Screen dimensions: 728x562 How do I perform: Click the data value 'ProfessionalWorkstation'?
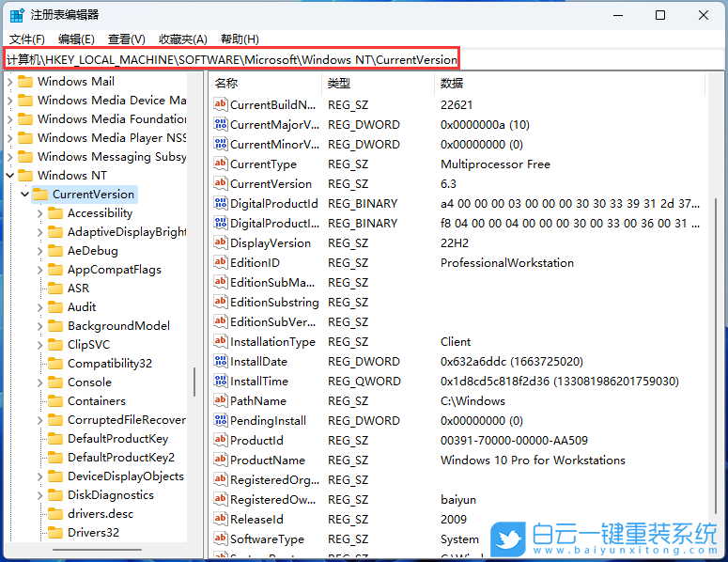pos(507,263)
